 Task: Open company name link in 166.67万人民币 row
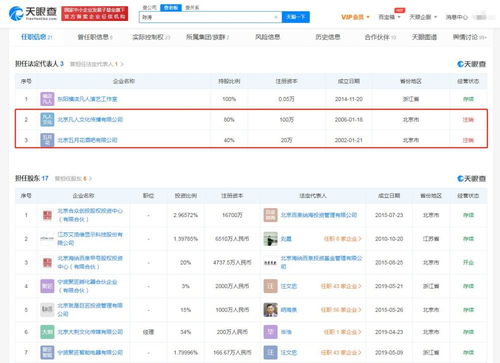point(90,352)
